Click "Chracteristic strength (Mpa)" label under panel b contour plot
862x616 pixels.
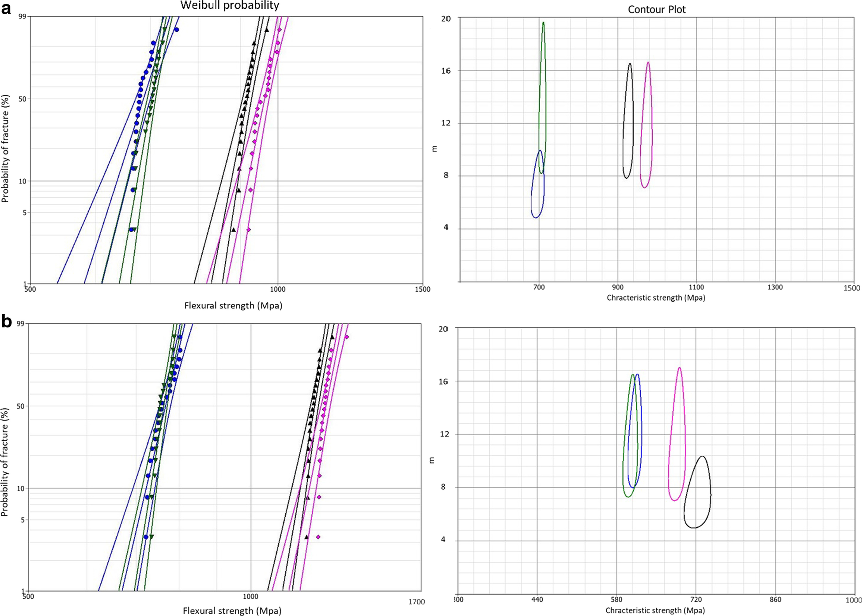(x=655, y=611)
